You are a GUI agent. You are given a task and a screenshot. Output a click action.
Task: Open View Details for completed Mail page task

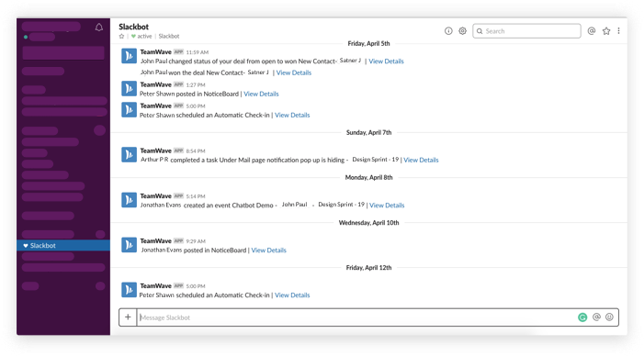[421, 160]
